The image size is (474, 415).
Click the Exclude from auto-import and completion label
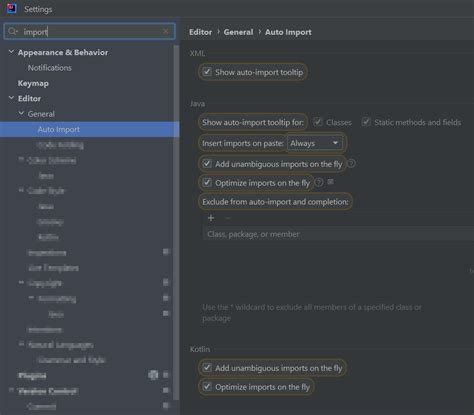coord(275,202)
